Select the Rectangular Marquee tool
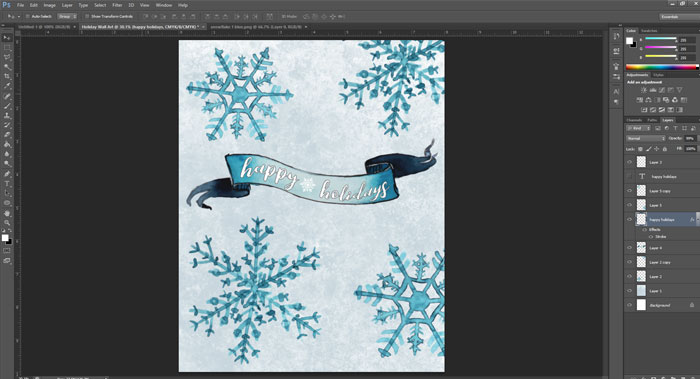This screenshot has height=379, width=700. pos(7,47)
